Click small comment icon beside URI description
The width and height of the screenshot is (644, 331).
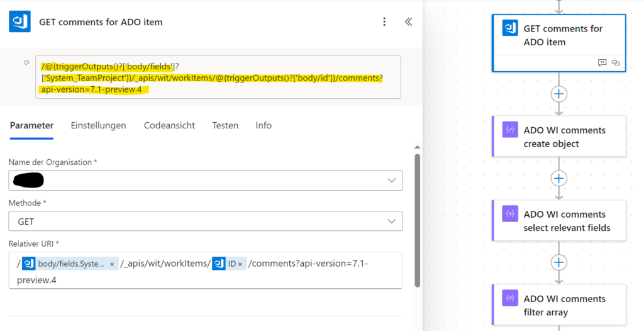click(x=26, y=63)
